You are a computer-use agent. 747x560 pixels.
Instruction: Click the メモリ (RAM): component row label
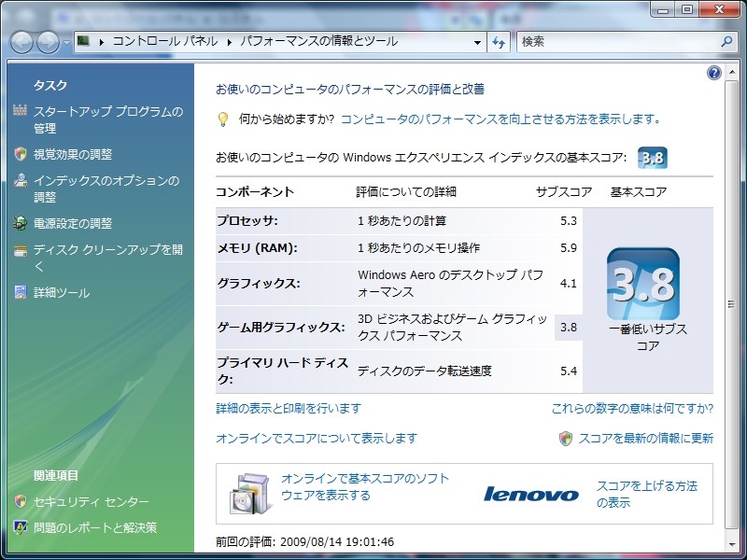coord(258,248)
